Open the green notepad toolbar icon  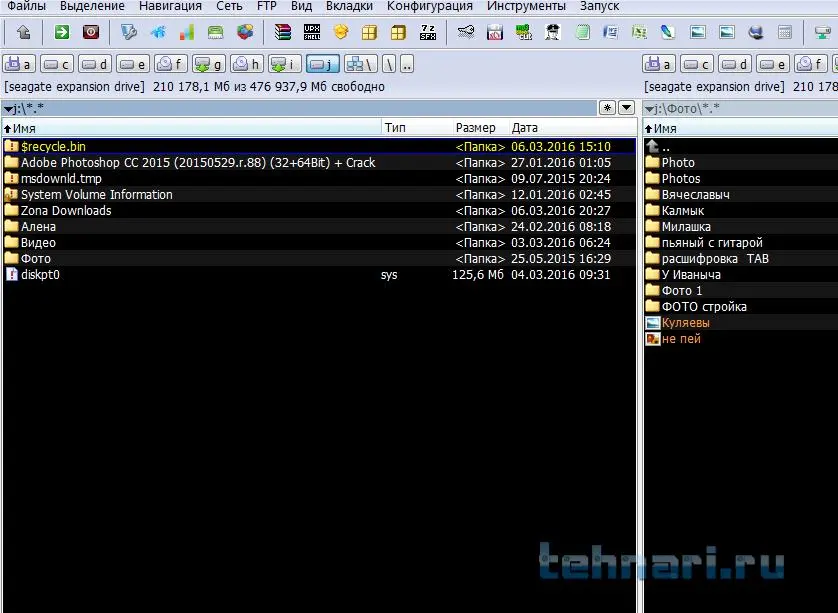coord(583,33)
